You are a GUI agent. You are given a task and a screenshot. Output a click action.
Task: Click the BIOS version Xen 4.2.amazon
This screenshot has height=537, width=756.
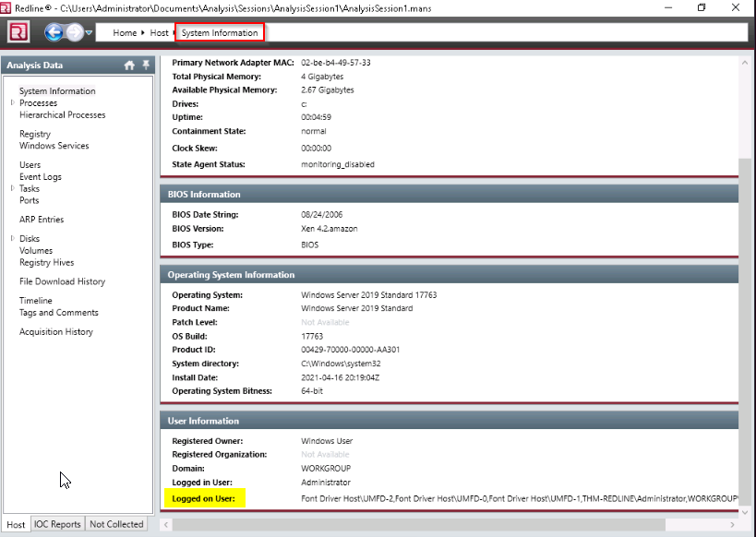[330, 229]
